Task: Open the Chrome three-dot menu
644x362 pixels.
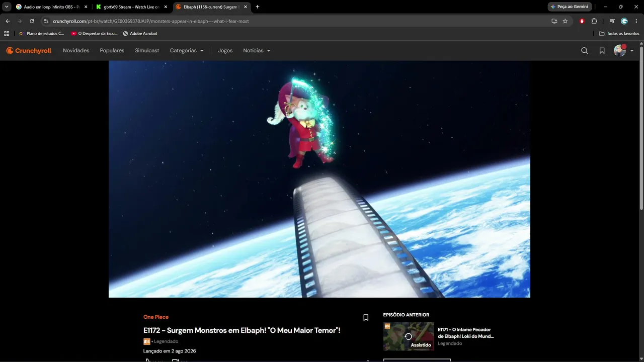Action: (x=636, y=21)
